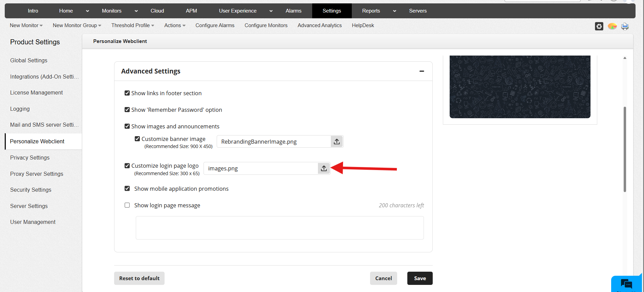Open User Management sidebar item
The width and height of the screenshot is (644, 292).
(33, 222)
